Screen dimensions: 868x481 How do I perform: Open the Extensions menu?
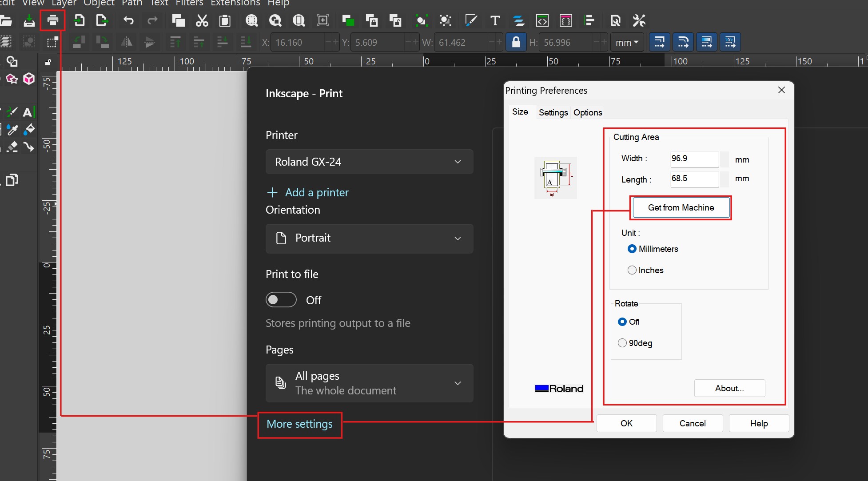click(235, 3)
